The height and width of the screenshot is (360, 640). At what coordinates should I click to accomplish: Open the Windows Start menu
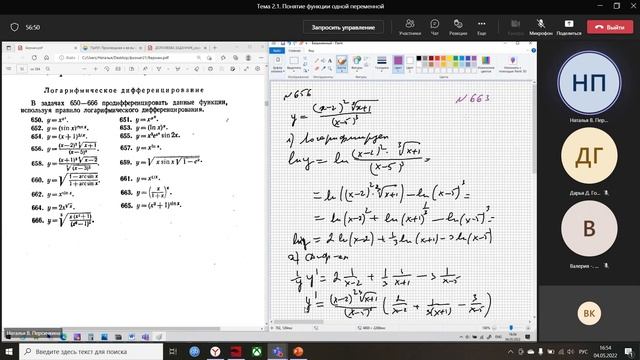9,351
